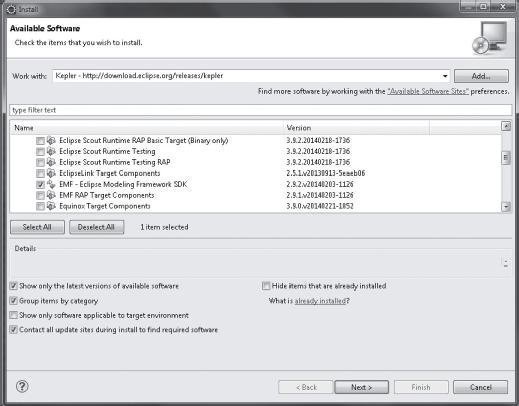519x406 pixels.
Task: Click the help question mark icon
Action: pyautogui.click(x=22, y=387)
